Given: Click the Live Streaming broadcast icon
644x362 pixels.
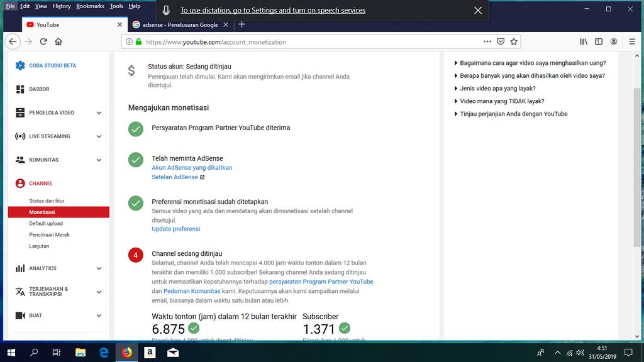Looking at the screenshot, I should click(x=19, y=136).
